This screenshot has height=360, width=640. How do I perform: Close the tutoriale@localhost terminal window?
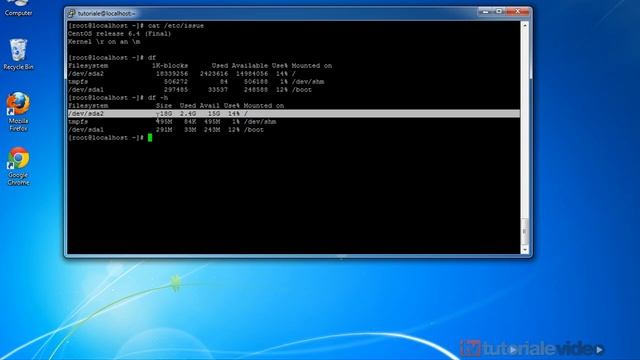[518, 12]
